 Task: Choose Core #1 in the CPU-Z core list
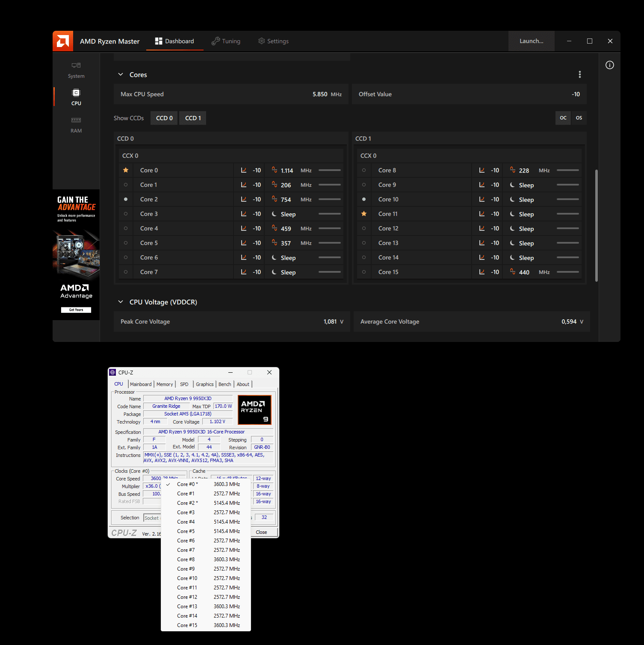coord(206,494)
